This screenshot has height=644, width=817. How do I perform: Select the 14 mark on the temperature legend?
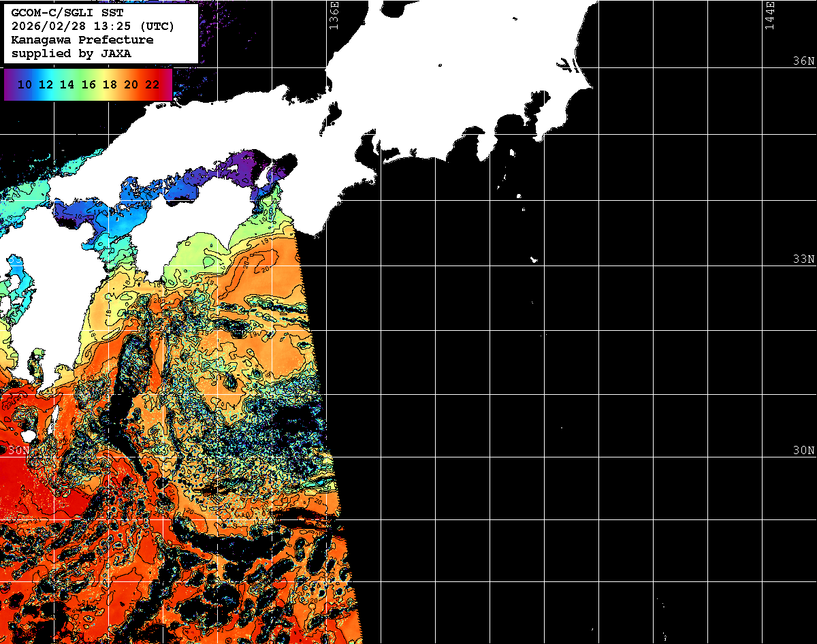click(67, 85)
